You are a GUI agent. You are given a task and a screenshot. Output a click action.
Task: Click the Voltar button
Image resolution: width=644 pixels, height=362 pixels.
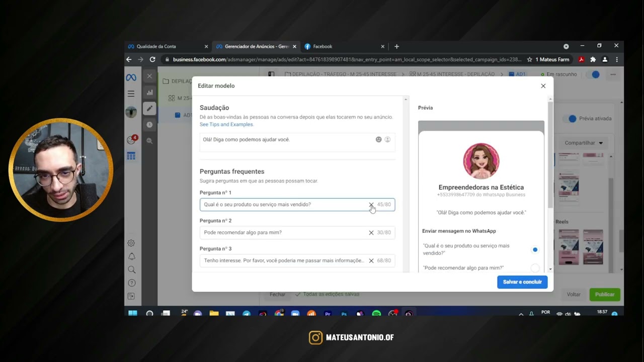[x=574, y=295]
